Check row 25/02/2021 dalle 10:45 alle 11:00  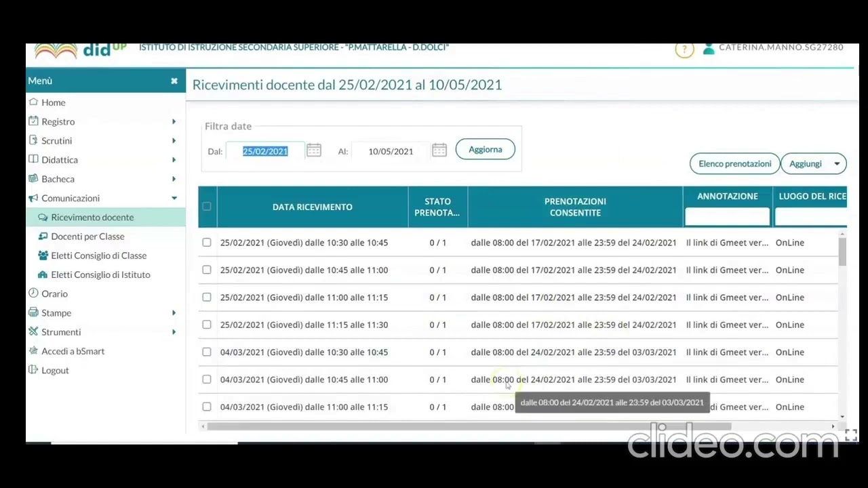point(207,270)
